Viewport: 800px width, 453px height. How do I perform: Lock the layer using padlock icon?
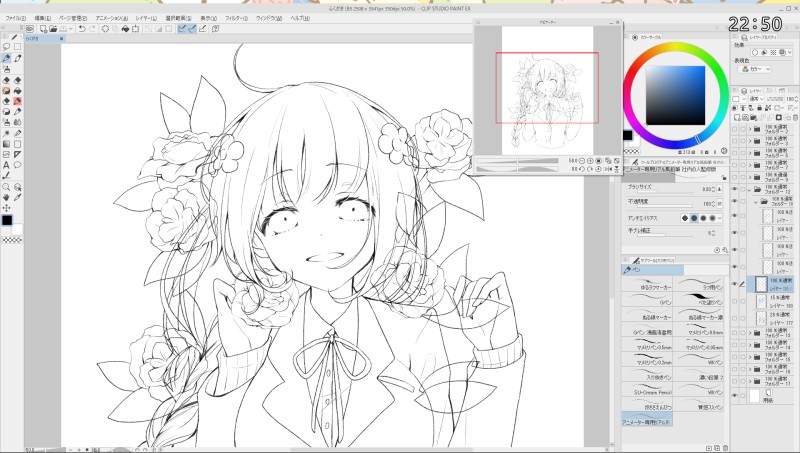click(x=760, y=108)
